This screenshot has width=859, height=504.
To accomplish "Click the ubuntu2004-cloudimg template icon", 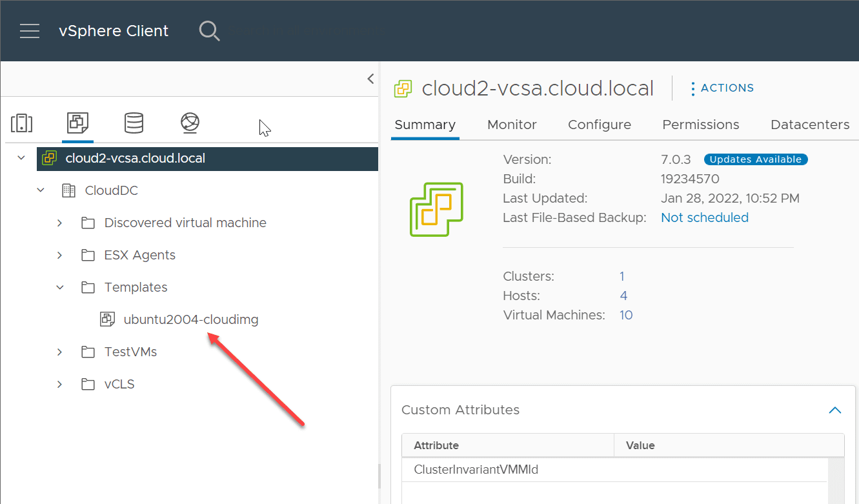I will click(x=107, y=319).
